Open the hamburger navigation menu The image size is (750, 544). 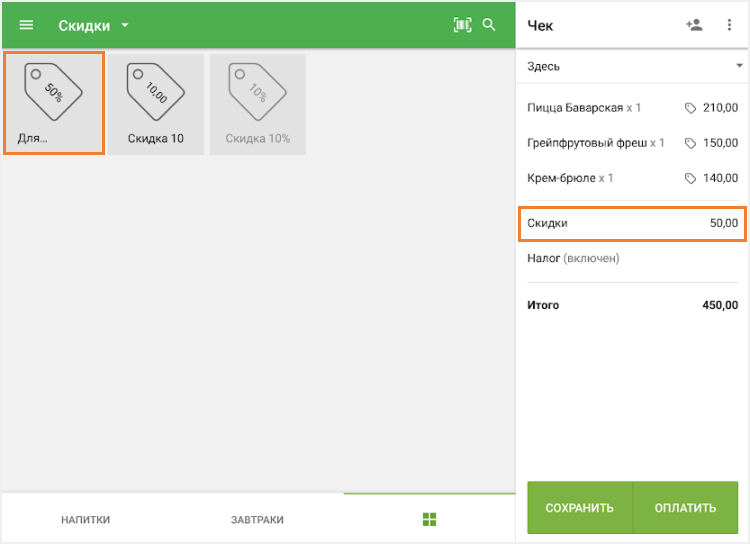click(x=26, y=25)
